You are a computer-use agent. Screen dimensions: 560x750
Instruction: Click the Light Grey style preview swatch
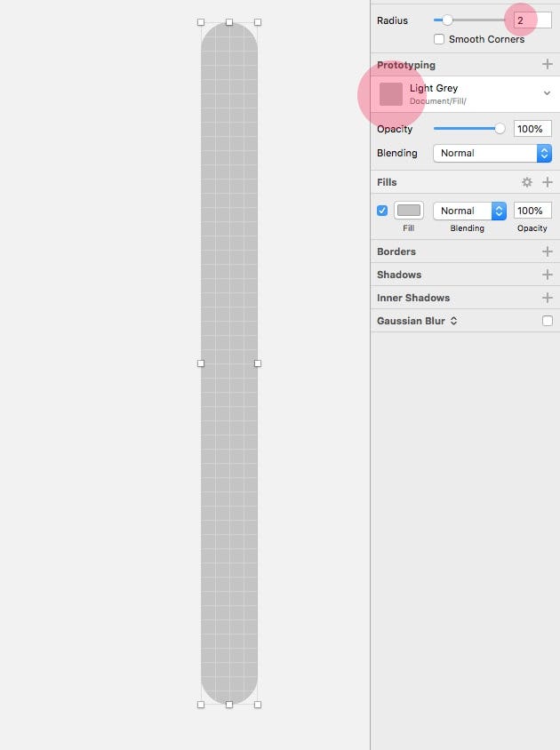pyautogui.click(x=391, y=94)
